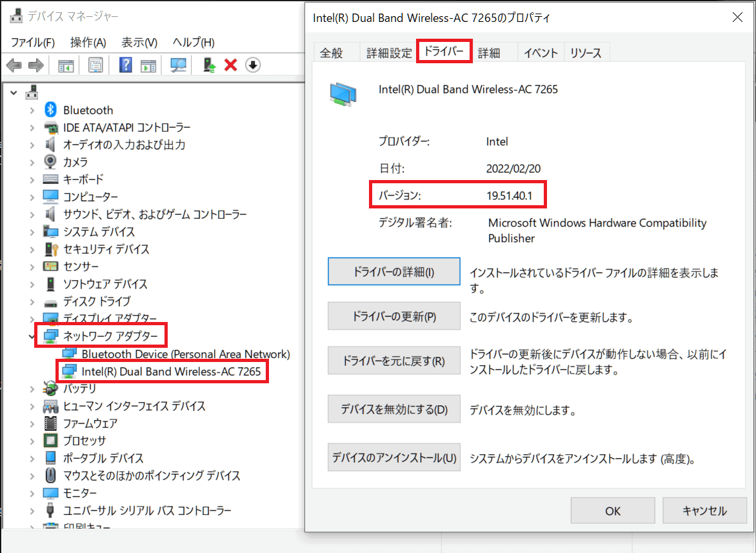Confirm the properties dialog with OK
This screenshot has width=756, height=553.
pyautogui.click(x=613, y=510)
